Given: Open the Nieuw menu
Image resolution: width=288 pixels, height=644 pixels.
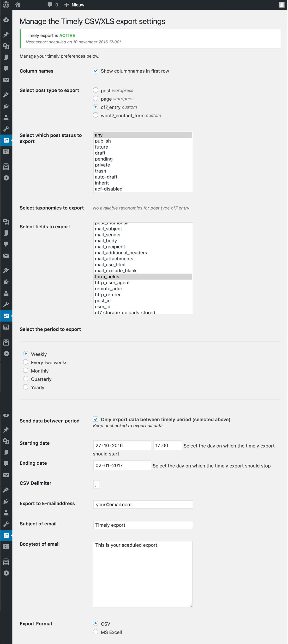Looking at the screenshot, I should click(74, 5).
